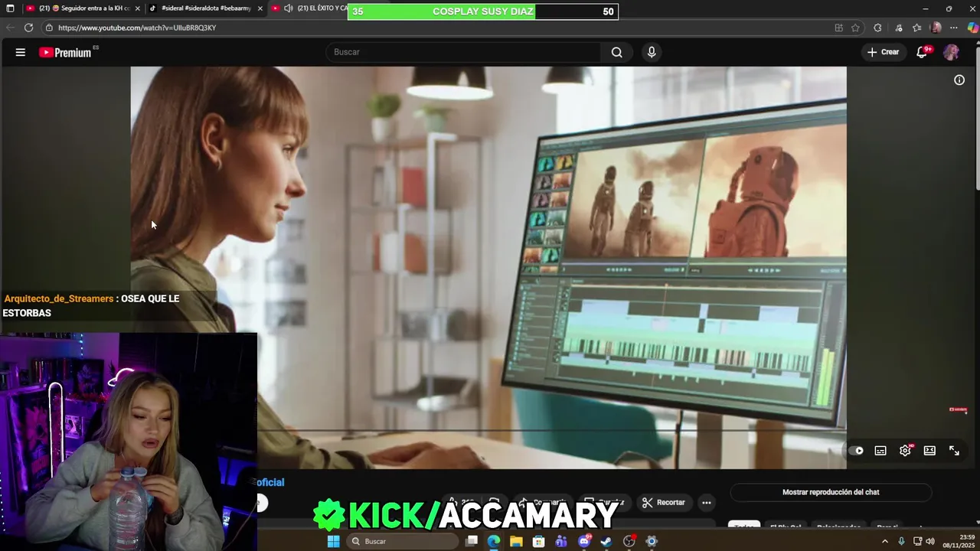Screen dimensions: 980x551
Task: Click the chat username Arquitecto_de_Streamers
Action: coord(59,298)
